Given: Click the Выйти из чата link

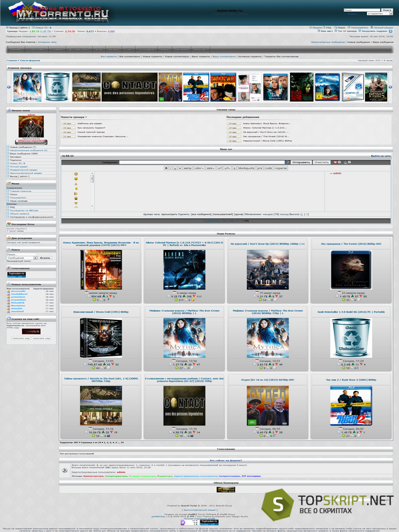Looking at the screenshot, I should [x=380, y=156].
